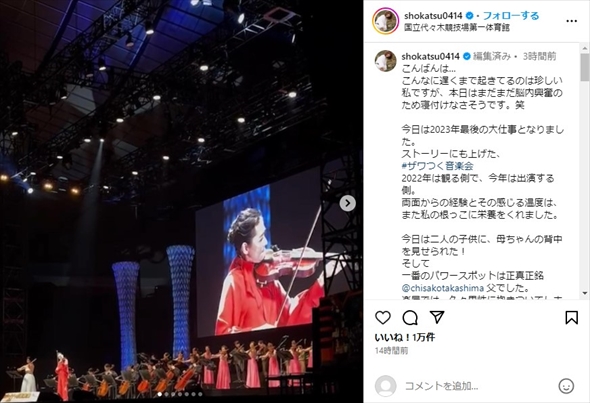Viewport: 590px width, 403px height.
Task: Click the caption scrollbar thumb
Action: pyautogui.click(x=584, y=67)
